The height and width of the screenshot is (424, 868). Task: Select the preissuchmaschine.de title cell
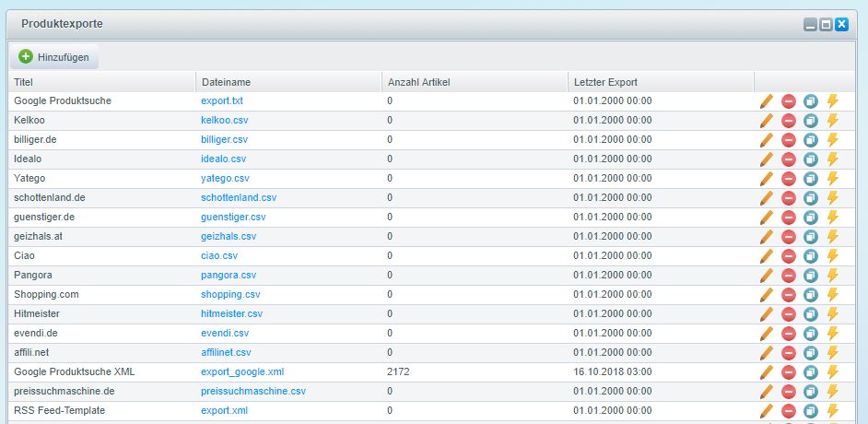click(x=65, y=392)
